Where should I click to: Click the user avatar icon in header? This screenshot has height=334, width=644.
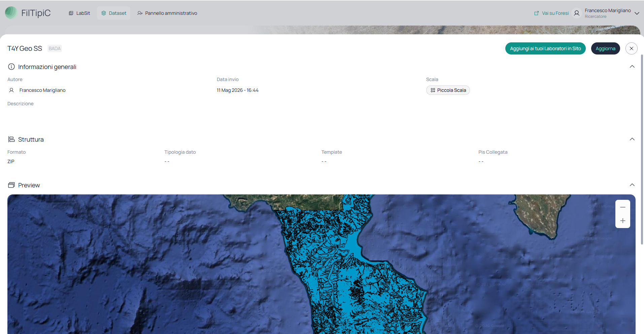pos(577,13)
